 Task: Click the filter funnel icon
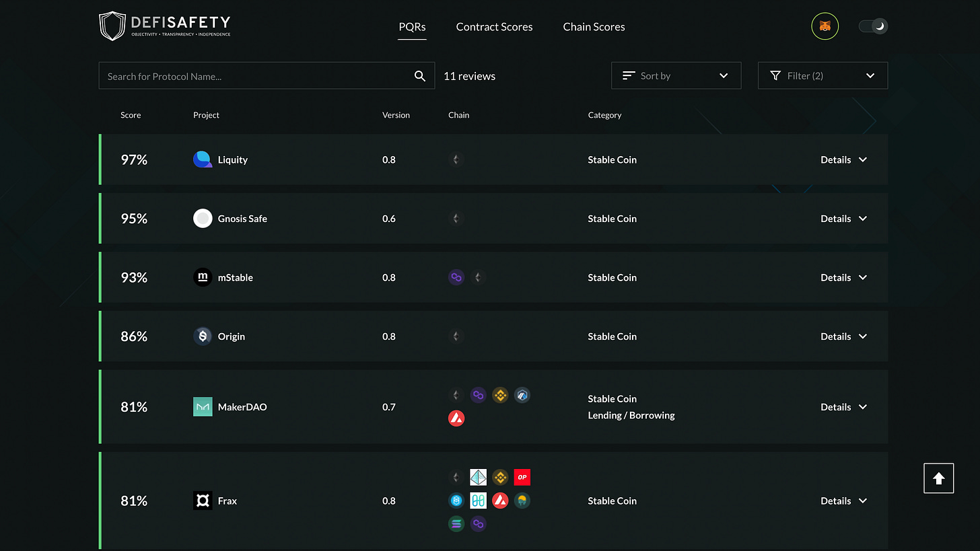(775, 75)
